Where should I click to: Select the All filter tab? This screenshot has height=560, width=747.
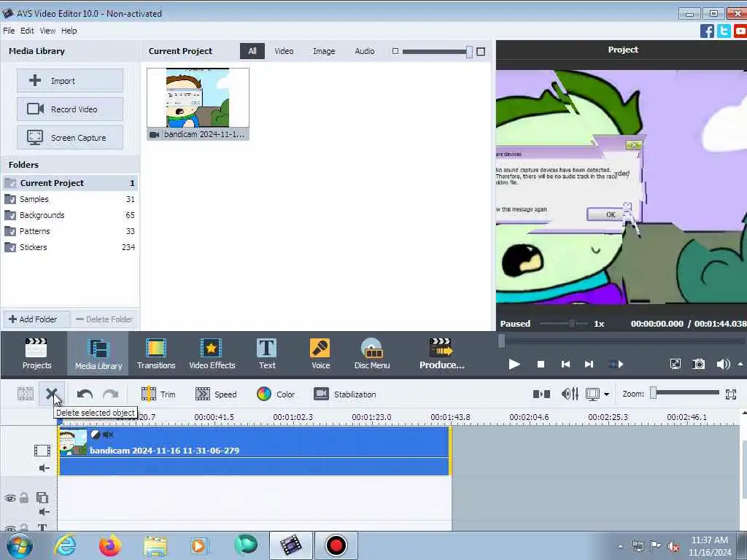pos(252,51)
